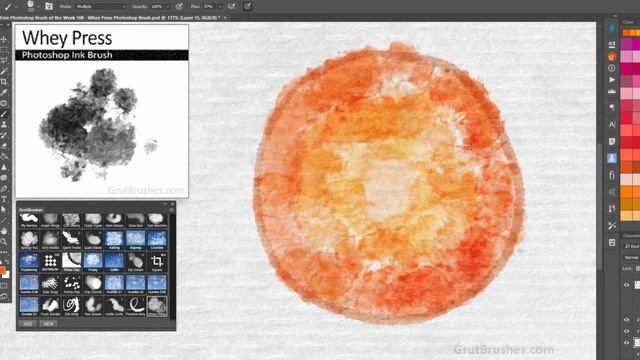Select the Brush tool in left toolbar

coord(4,114)
